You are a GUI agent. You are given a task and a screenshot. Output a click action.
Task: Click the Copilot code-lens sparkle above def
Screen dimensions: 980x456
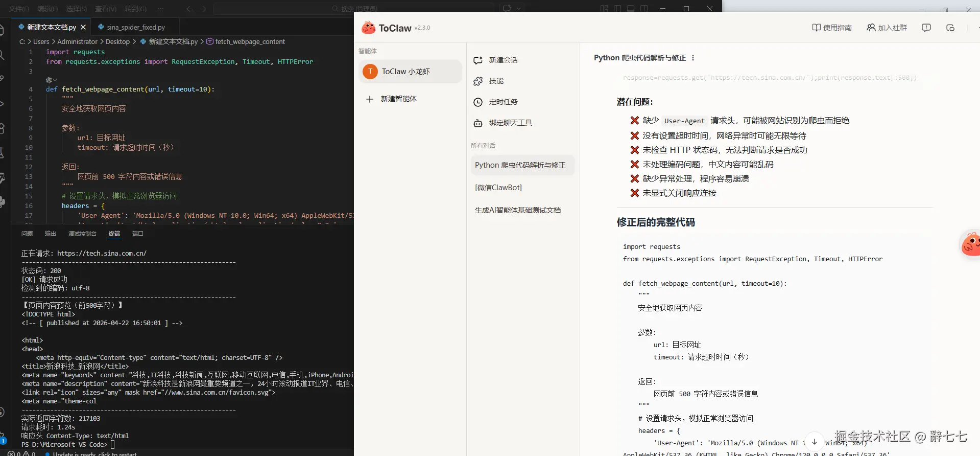[x=51, y=80]
